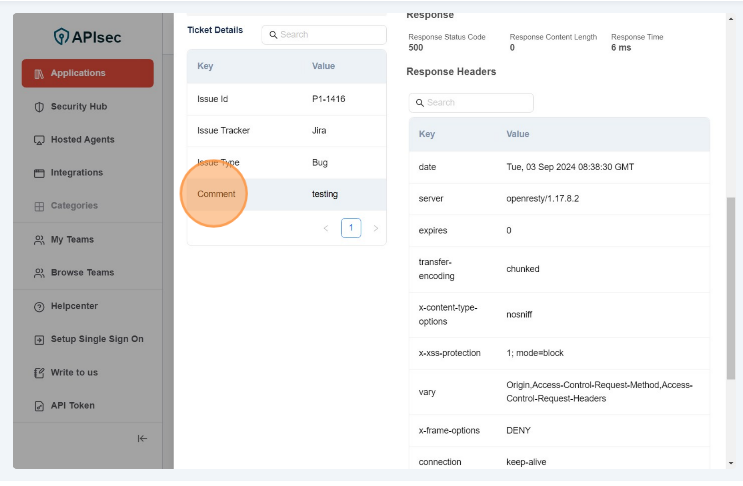Image resolution: width=743 pixels, height=486 pixels.
Task: Open the Browse Teams menu item
Action: pos(82,273)
